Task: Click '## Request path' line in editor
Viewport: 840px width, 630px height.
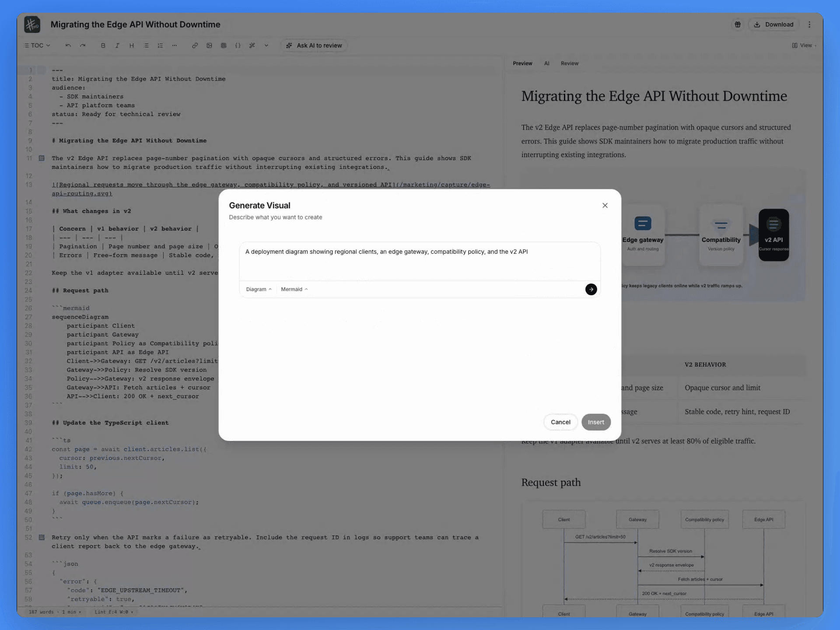Action: [80, 290]
